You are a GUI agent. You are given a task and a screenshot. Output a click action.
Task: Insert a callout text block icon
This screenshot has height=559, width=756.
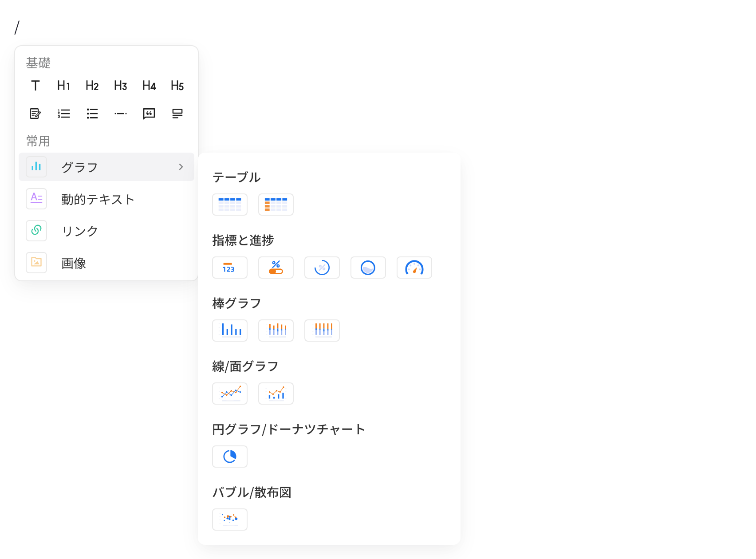tap(177, 114)
